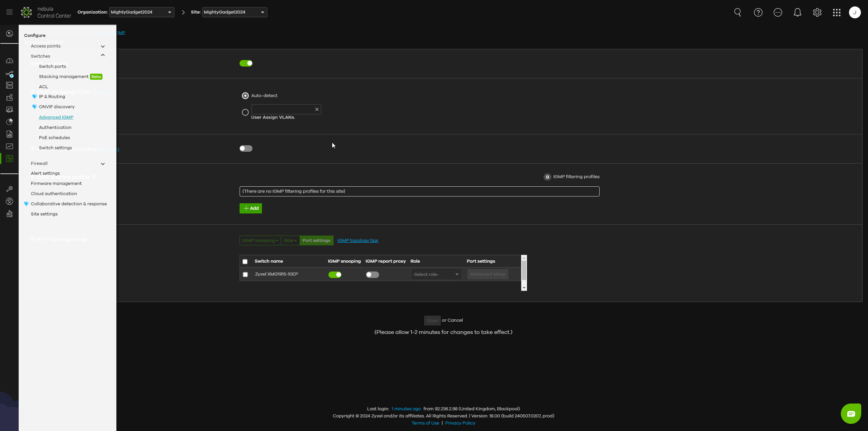Click the switch table scrollbar down arrow
Viewport: 868px width, 431px height.
point(524,288)
